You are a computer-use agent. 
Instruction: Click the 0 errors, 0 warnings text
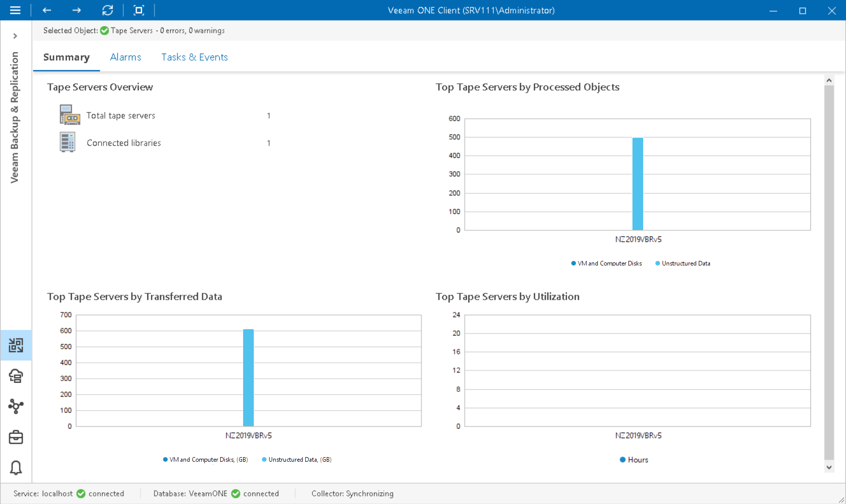[193, 31]
